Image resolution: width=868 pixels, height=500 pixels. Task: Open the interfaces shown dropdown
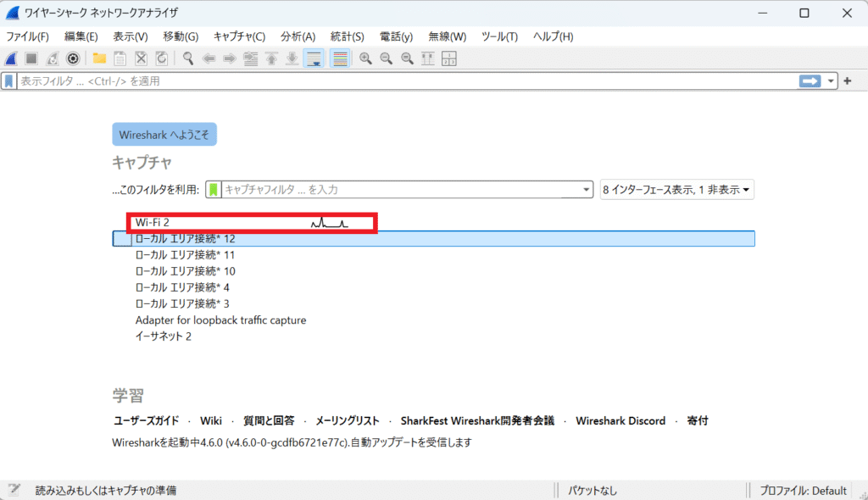[676, 190]
